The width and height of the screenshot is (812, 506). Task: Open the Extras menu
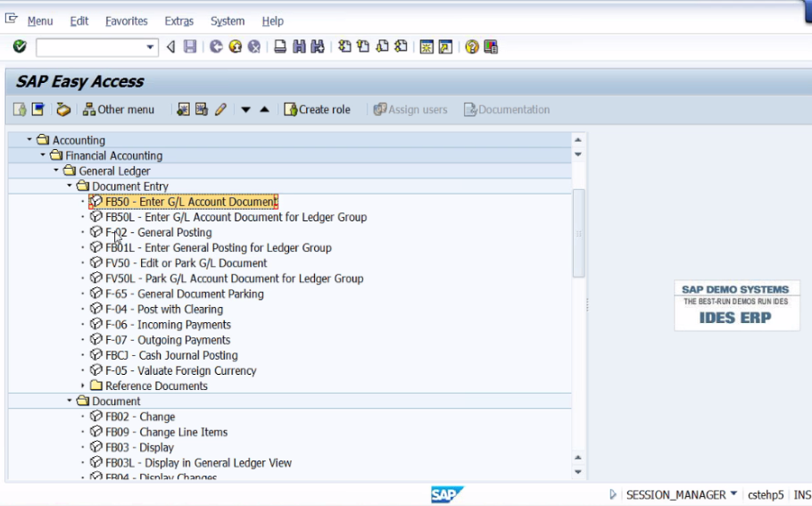tap(178, 21)
